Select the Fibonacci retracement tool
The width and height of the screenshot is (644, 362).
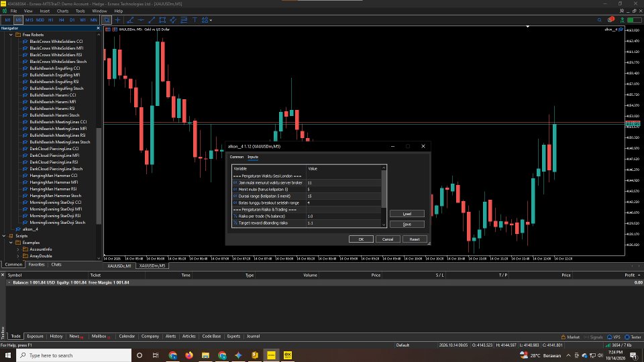click(x=184, y=19)
